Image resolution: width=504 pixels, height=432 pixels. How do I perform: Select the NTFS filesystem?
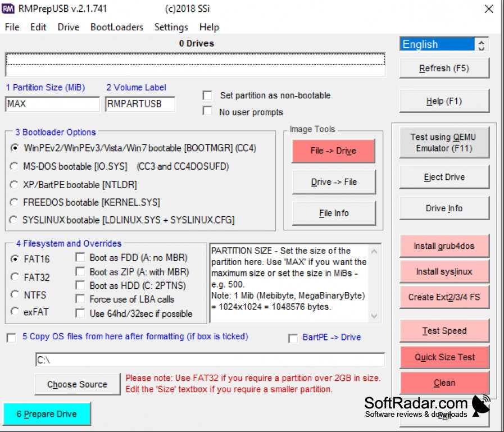[x=15, y=294]
